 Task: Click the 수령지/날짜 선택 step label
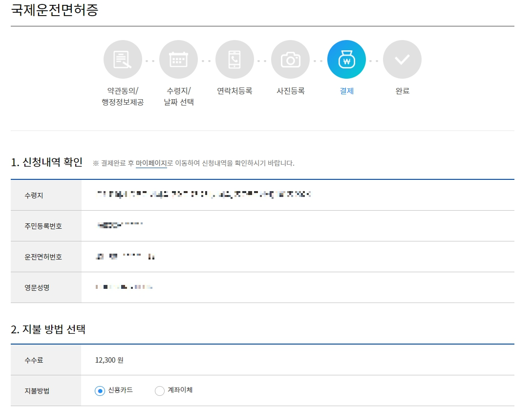click(x=178, y=96)
